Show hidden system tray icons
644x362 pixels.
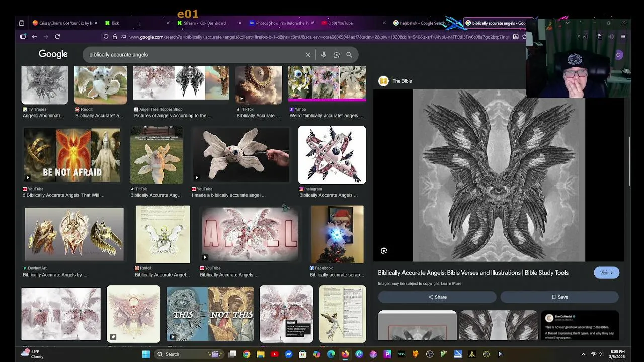point(583,354)
